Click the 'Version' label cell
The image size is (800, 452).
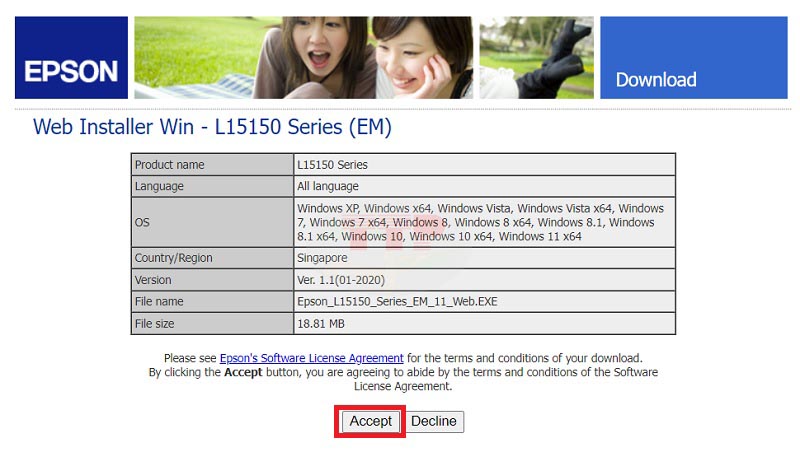pyautogui.click(x=212, y=280)
